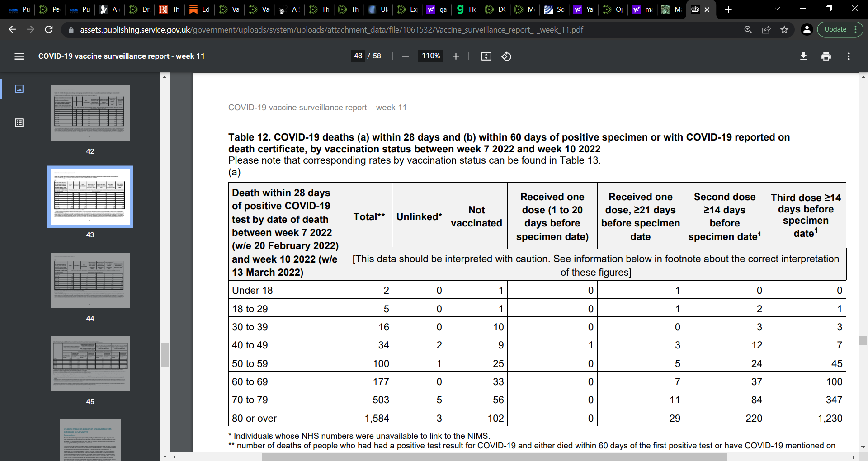Zoom in the PDF with plus icon
This screenshot has height=461, width=868.
click(456, 56)
